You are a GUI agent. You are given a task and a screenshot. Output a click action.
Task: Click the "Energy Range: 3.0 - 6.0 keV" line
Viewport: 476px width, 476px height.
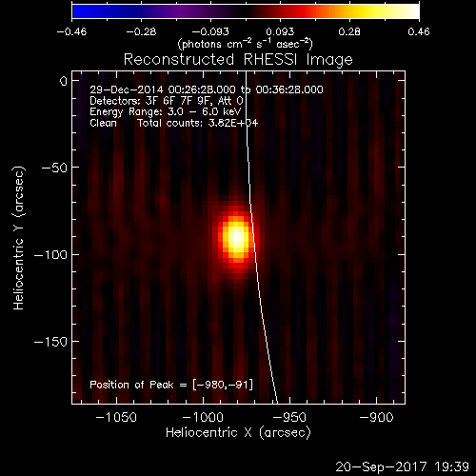pyautogui.click(x=166, y=112)
